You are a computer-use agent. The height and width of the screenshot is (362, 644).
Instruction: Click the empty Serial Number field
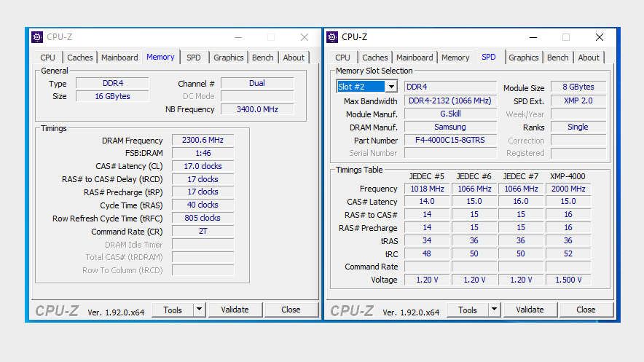coord(450,153)
